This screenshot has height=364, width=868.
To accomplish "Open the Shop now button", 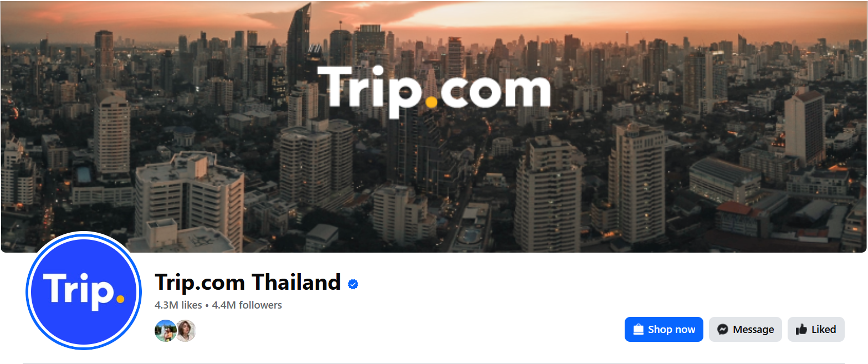I will point(664,329).
